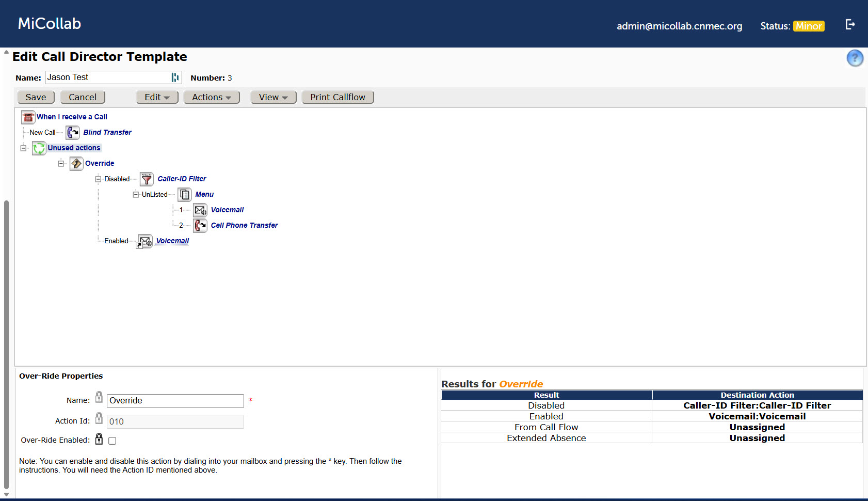The height and width of the screenshot is (501, 868).
Task: Select the Menu action icon
Action: pos(184,194)
